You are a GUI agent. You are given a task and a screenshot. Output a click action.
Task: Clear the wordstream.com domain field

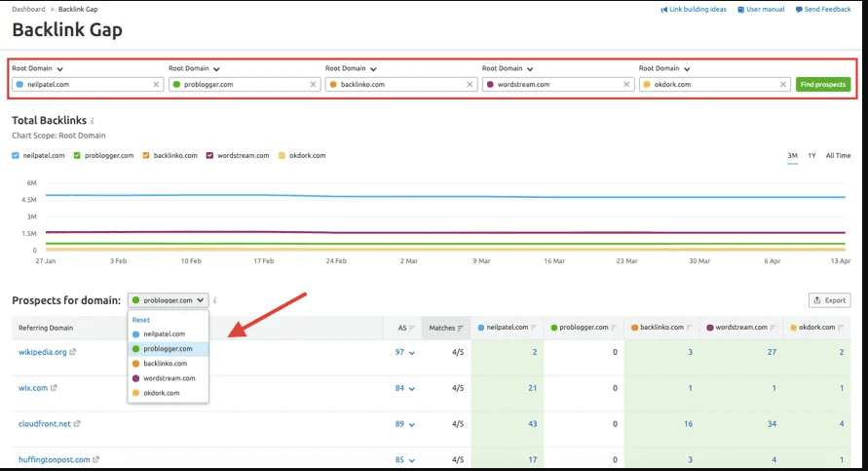coord(626,84)
